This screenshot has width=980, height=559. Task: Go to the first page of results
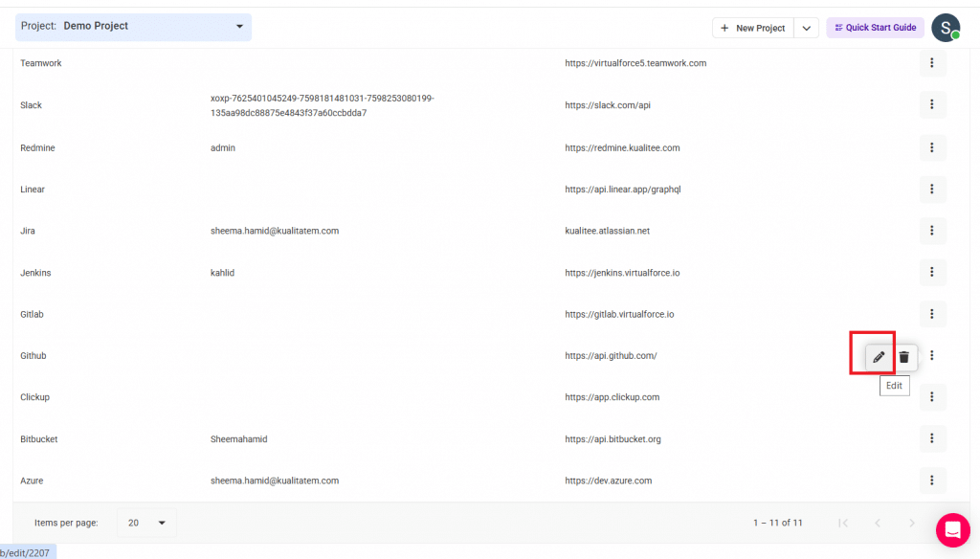click(x=843, y=523)
